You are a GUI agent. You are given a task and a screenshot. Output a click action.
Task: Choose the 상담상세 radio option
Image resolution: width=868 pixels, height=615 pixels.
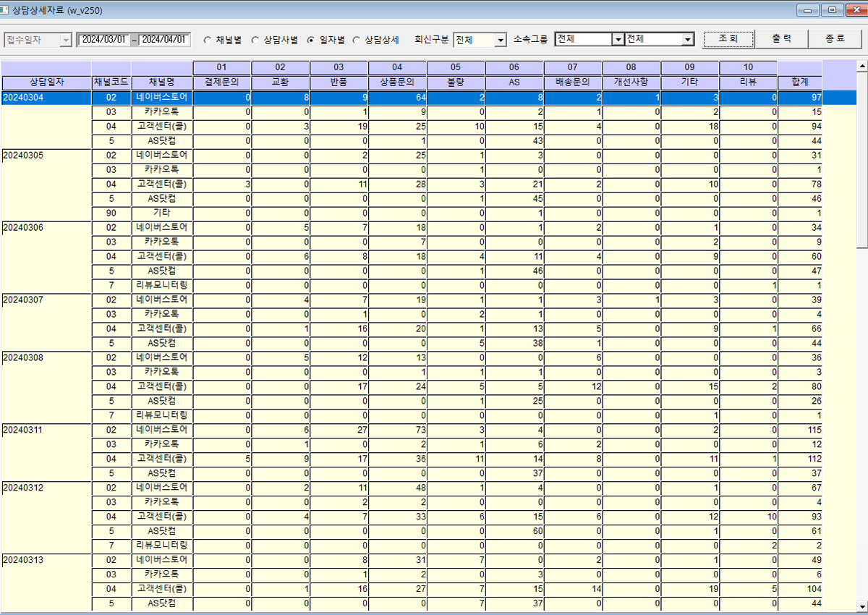click(356, 40)
